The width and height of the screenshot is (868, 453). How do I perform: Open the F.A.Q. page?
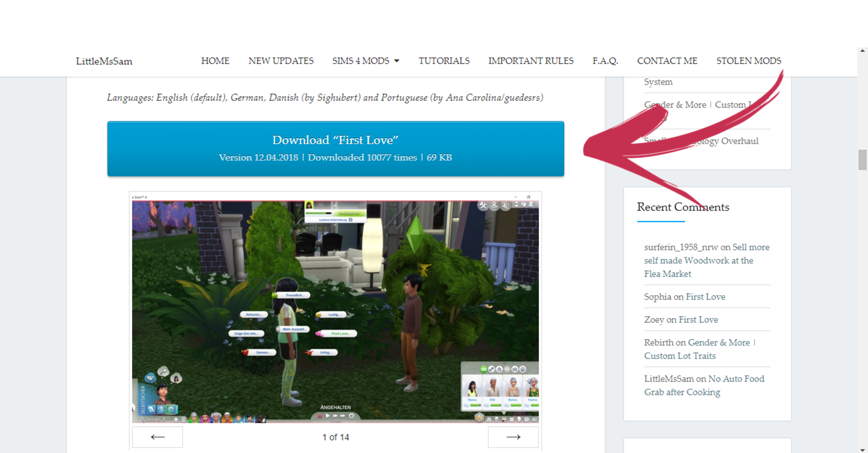pos(605,61)
